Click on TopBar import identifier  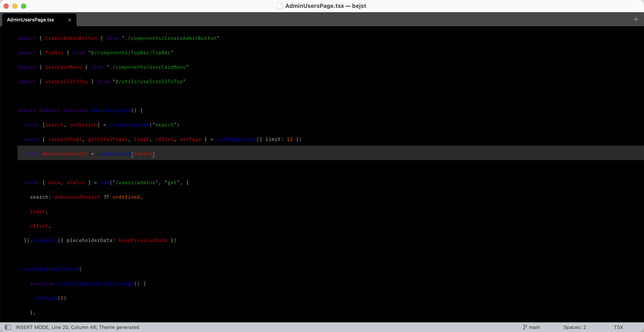pyautogui.click(x=54, y=52)
